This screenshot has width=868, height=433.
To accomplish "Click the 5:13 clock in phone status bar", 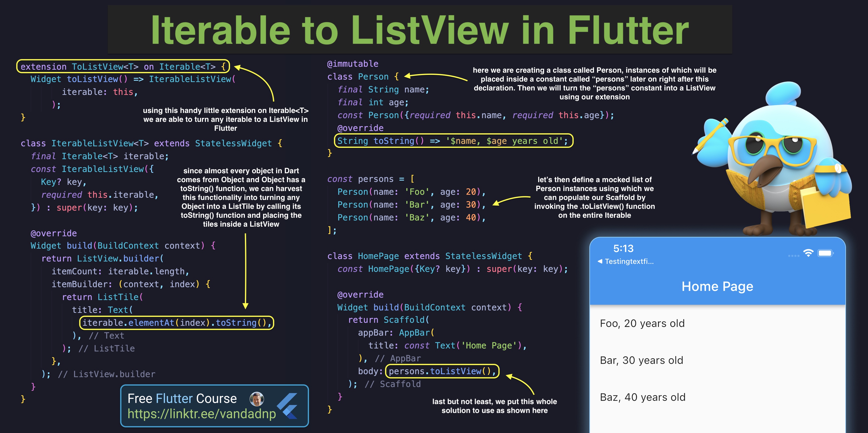I will pos(623,249).
